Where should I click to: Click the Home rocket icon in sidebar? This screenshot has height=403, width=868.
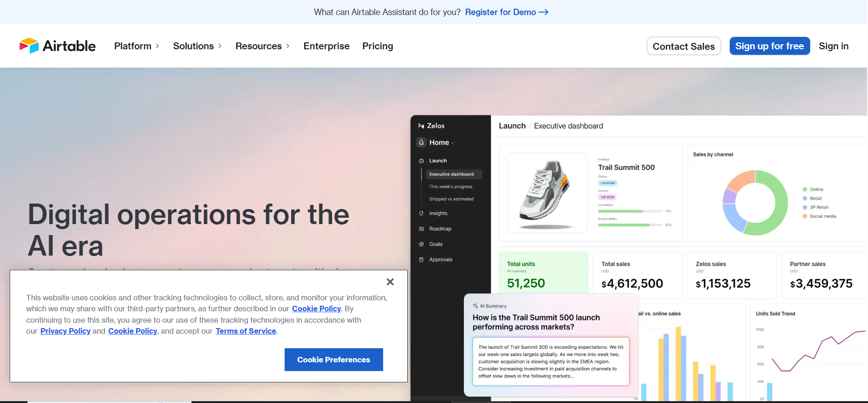421,142
